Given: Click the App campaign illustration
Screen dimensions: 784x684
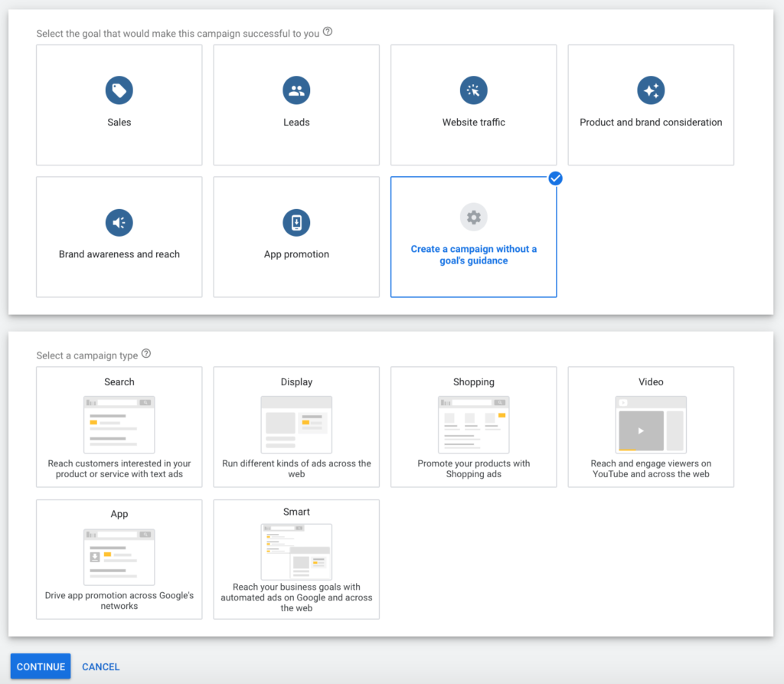Looking at the screenshot, I should [119, 557].
